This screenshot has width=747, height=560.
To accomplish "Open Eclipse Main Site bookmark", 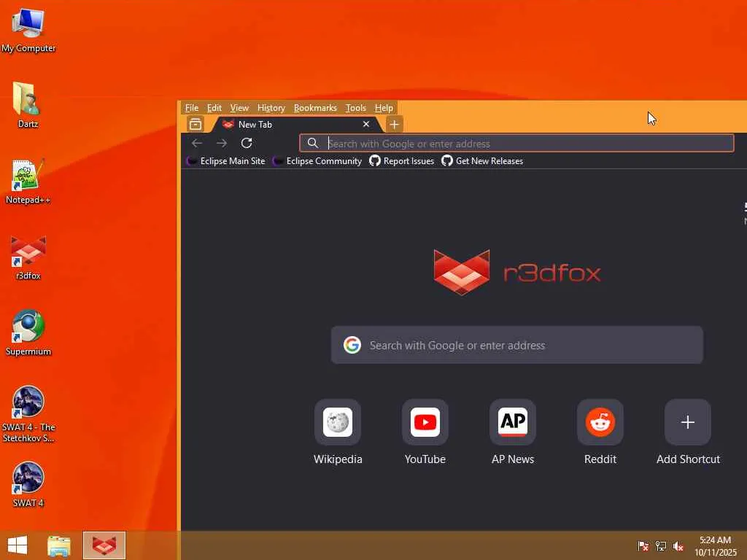I will (x=226, y=161).
